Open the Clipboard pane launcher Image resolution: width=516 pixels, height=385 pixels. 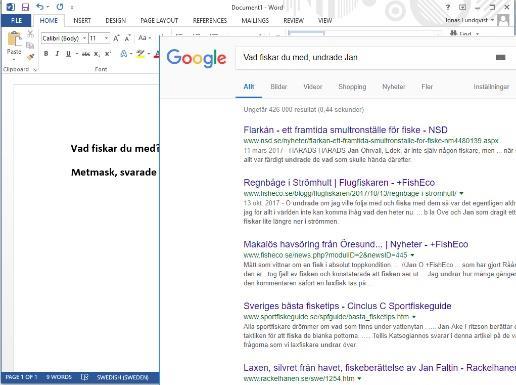point(35,69)
